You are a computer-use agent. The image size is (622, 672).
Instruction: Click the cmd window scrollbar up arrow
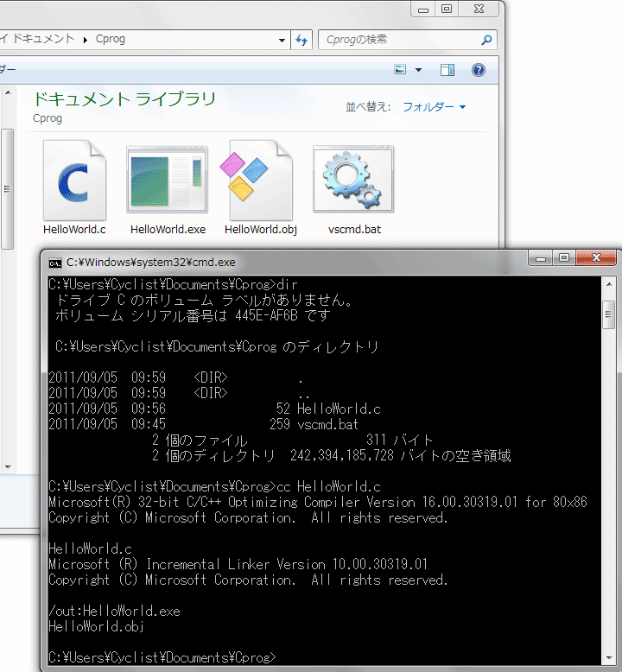(x=609, y=284)
